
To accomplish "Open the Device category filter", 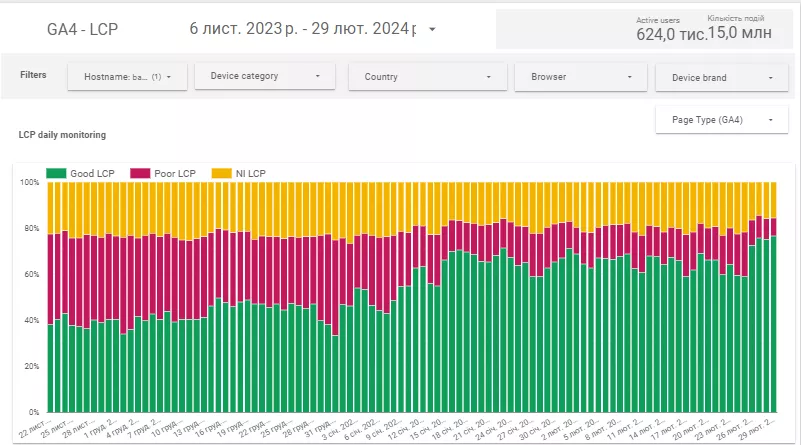I will [x=265, y=76].
